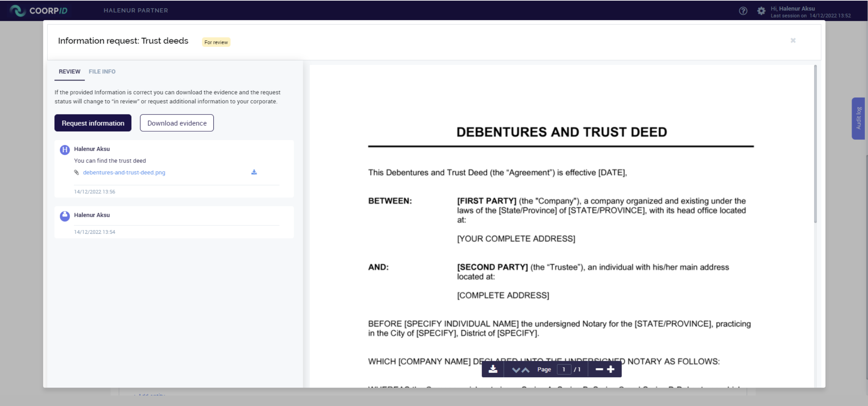Open the help question mark icon
The image size is (868, 406).
pyautogui.click(x=743, y=11)
